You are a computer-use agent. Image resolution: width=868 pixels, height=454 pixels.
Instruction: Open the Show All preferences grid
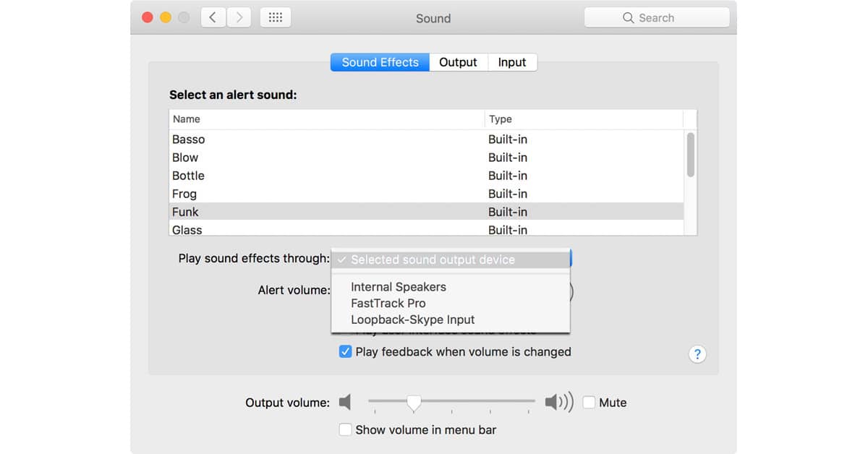275,18
